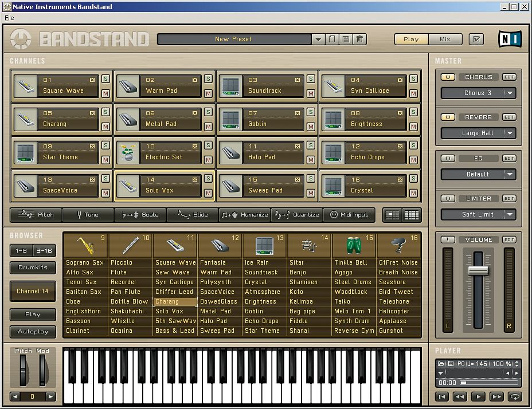Toggle the Reverb power switch

[x=448, y=117]
